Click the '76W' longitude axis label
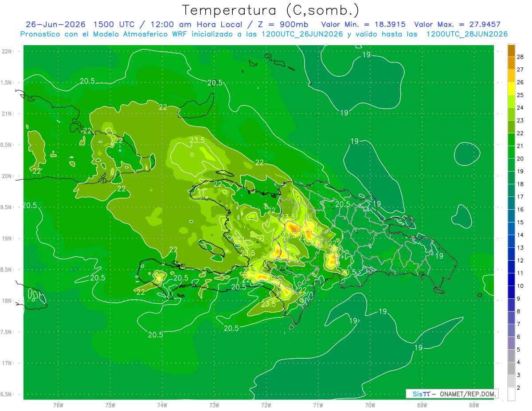Screen dimensions: 532x411 [x=58, y=405]
